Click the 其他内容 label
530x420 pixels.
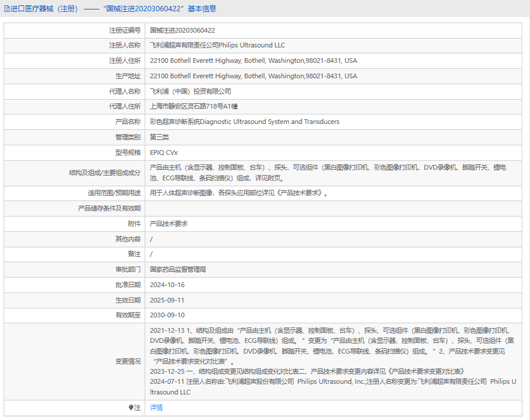pos(128,239)
